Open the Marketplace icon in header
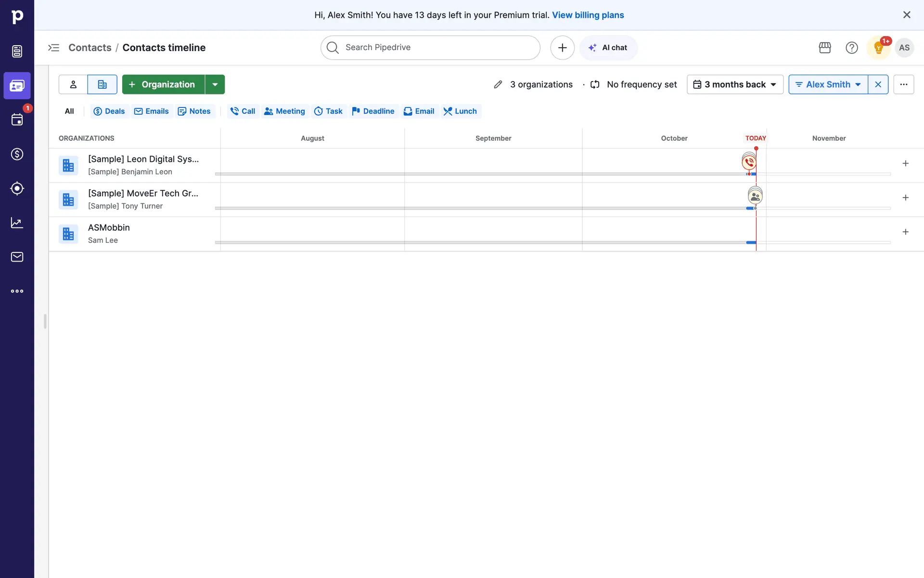Screen dimensions: 924x578 pyautogui.click(x=825, y=48)
